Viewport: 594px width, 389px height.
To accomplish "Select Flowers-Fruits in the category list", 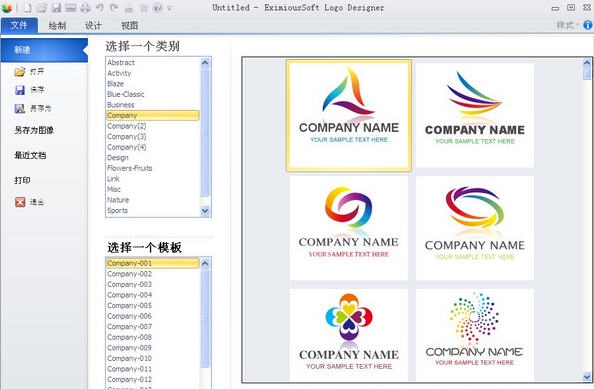I will [x=153, y=168].
